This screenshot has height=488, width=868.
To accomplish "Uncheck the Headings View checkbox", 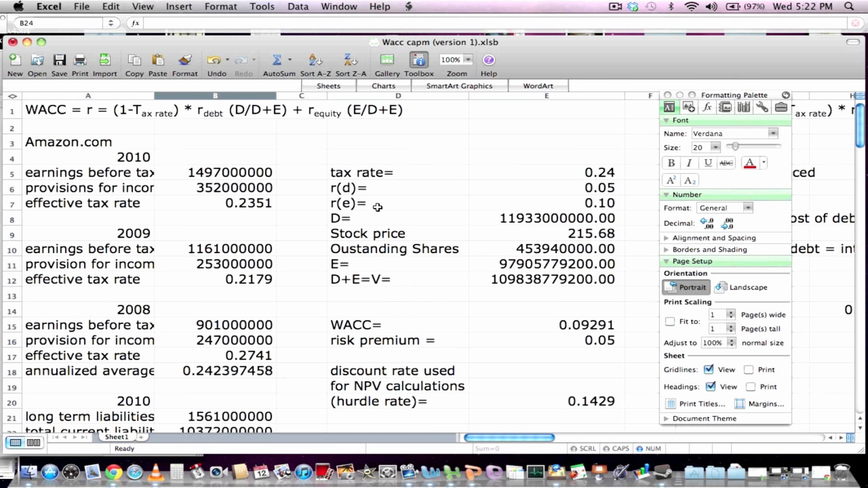I will click(x=711, y=386).
